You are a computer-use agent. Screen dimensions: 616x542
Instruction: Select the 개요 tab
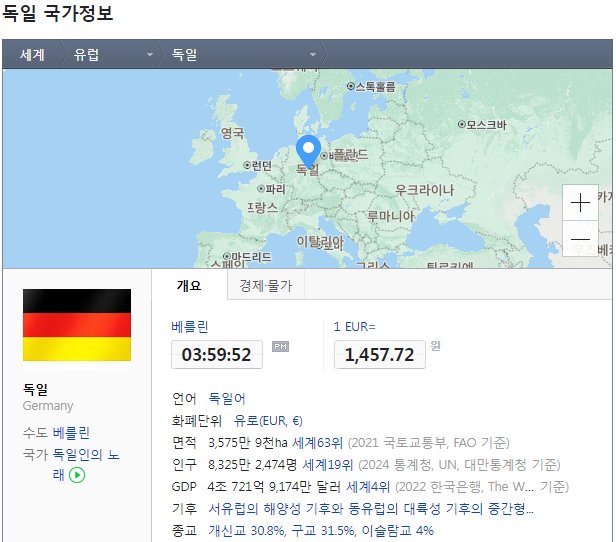point(189,285)
